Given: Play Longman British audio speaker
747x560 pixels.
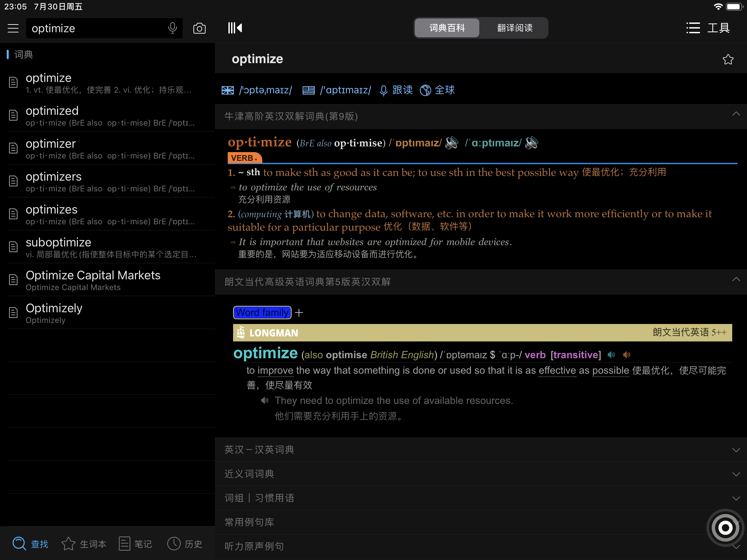Looking at the screenshot, I should (611, 355).
